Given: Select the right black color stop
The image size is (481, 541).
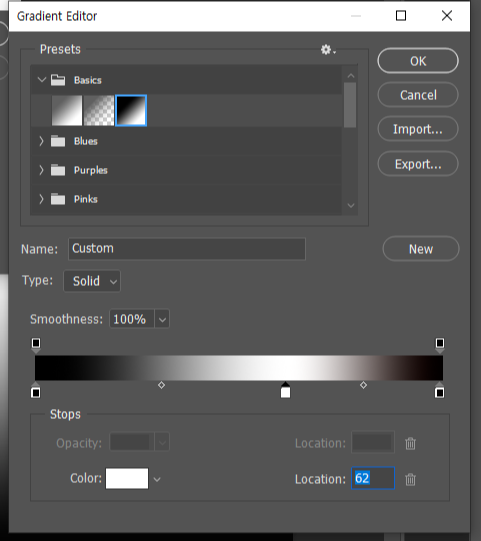Looking at the screenshot, I should (439, 390).
